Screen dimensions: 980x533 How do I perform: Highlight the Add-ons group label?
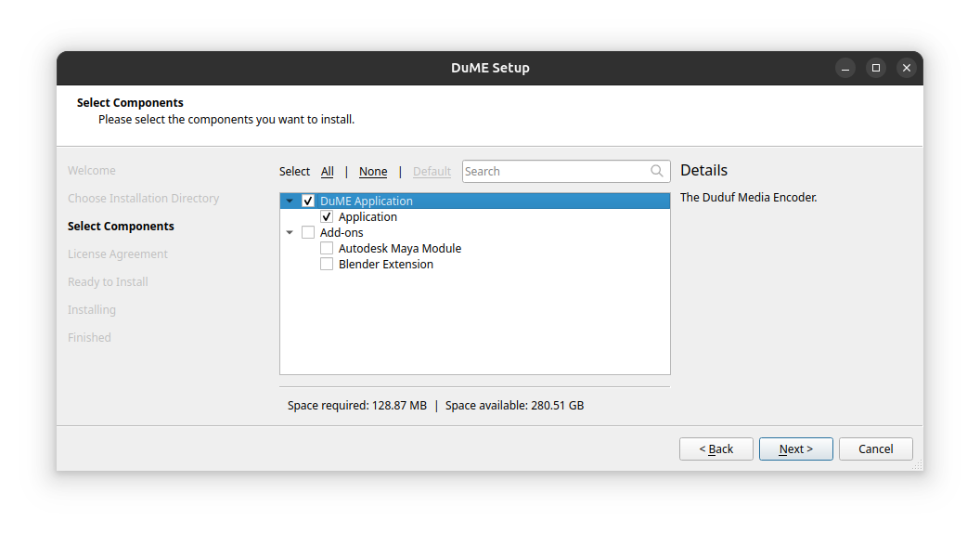pyautogui.click(x=342, y=232)
